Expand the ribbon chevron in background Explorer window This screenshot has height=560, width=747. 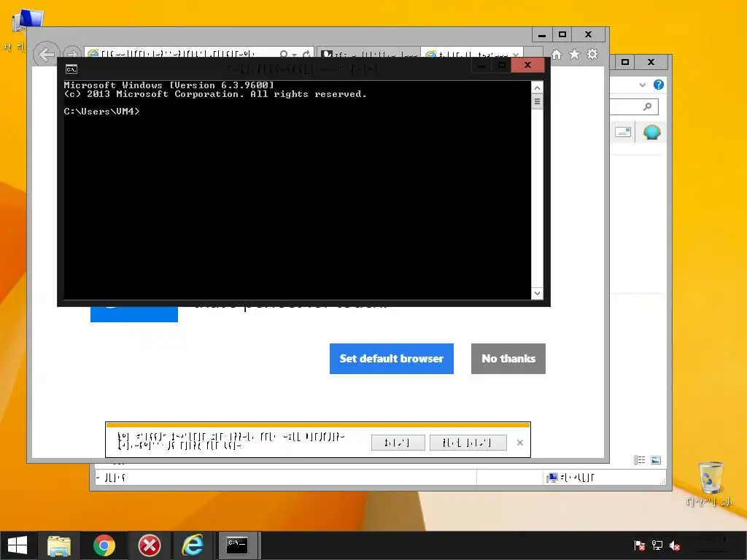pos(643,85)
